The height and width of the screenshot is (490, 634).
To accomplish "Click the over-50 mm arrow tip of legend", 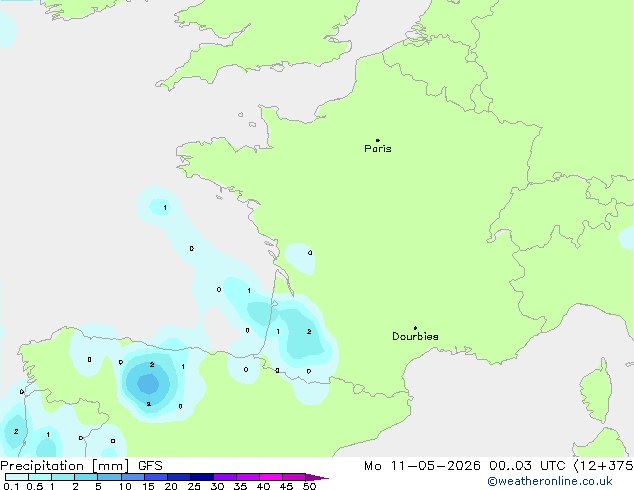I will [x=319, y=478].
